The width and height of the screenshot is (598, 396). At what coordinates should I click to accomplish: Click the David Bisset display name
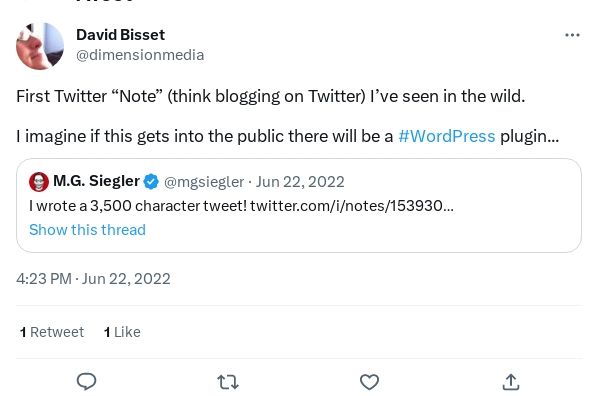pyautogui.click(x=121, y=35)
